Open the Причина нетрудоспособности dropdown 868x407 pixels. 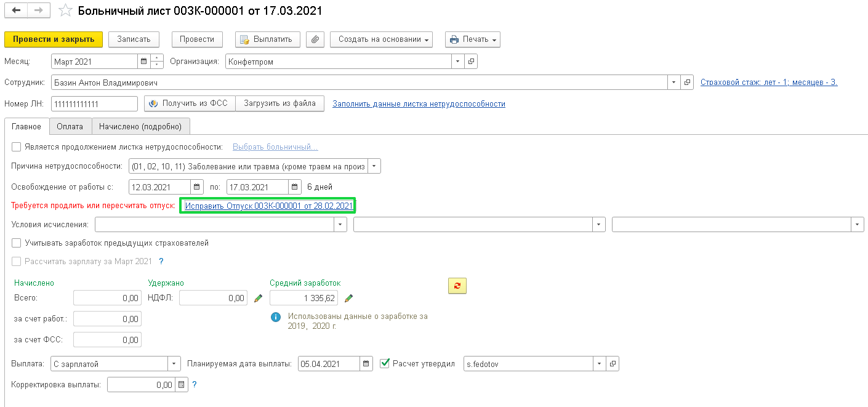pos(374,166)
